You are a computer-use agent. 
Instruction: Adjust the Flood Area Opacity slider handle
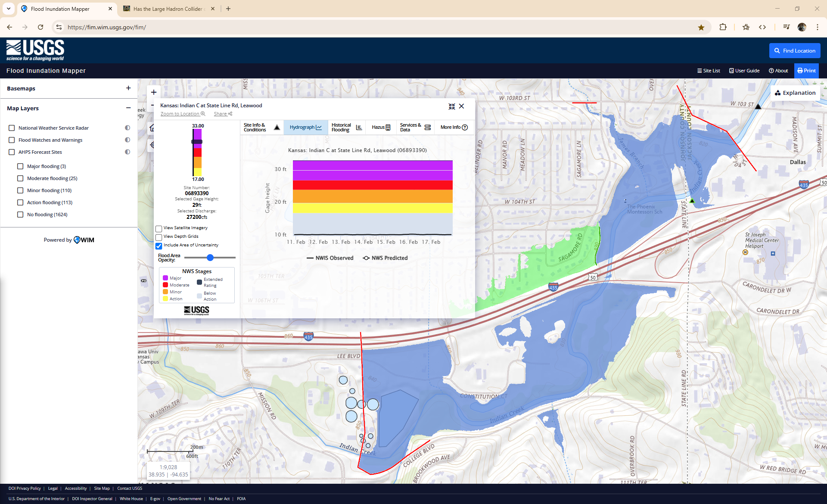coord(210,258)
